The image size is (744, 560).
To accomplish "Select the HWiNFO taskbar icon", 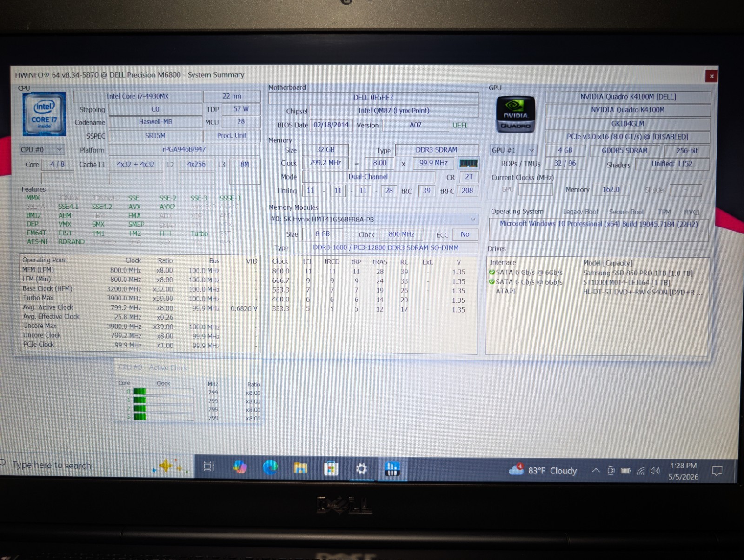I will pyautogui.click(x=392, y=469).
